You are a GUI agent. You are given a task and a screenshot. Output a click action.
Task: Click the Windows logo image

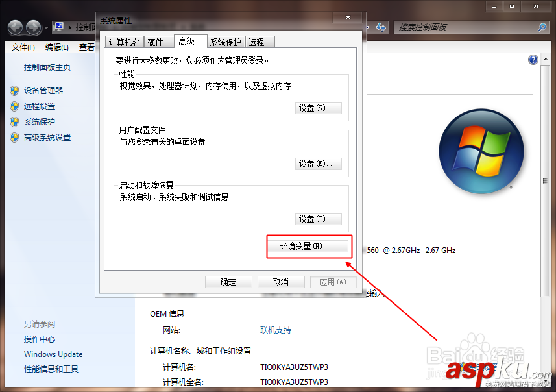481,151
